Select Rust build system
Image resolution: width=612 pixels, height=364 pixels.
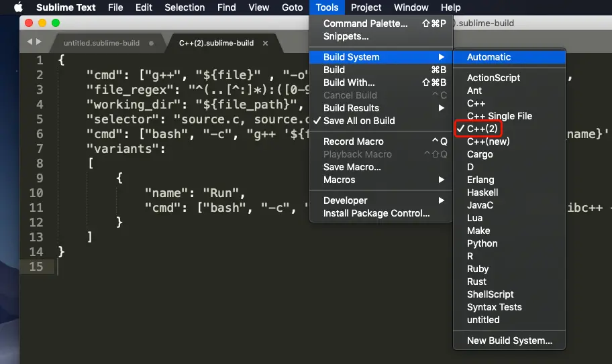coord(509,282)
